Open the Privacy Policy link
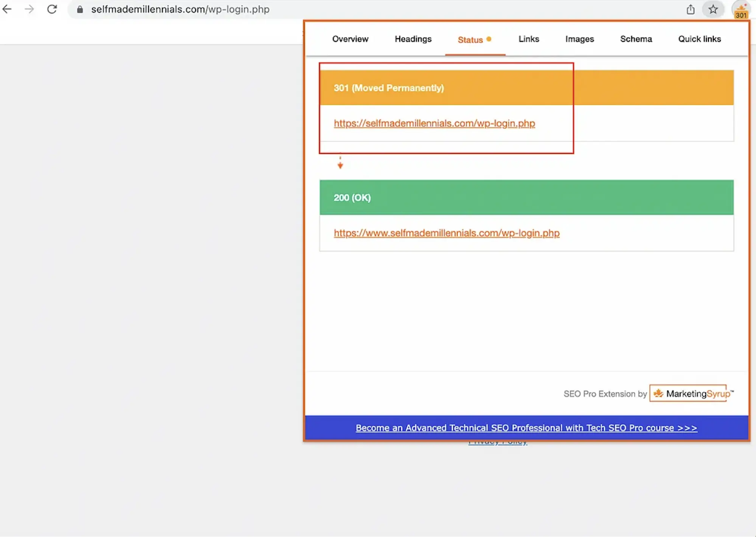Viewport: 756px width, 537px height. (x=498, y=441)
